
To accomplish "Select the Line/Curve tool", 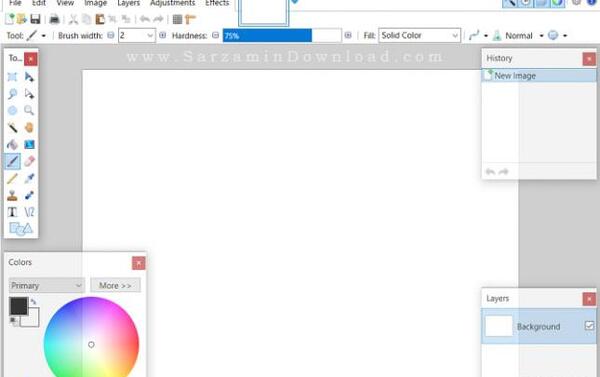I will click(x=29, y=212).
